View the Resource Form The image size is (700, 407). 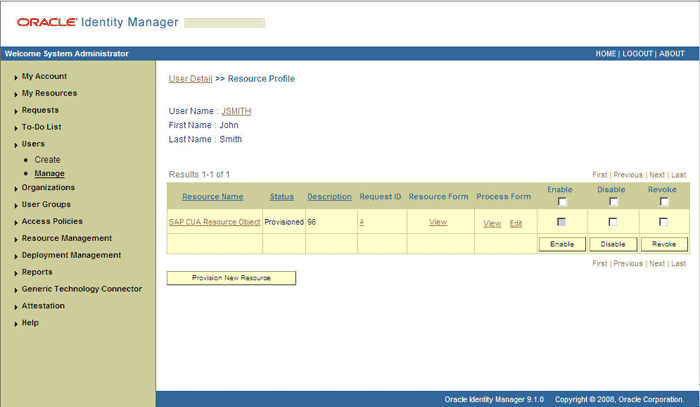point(438,222)
